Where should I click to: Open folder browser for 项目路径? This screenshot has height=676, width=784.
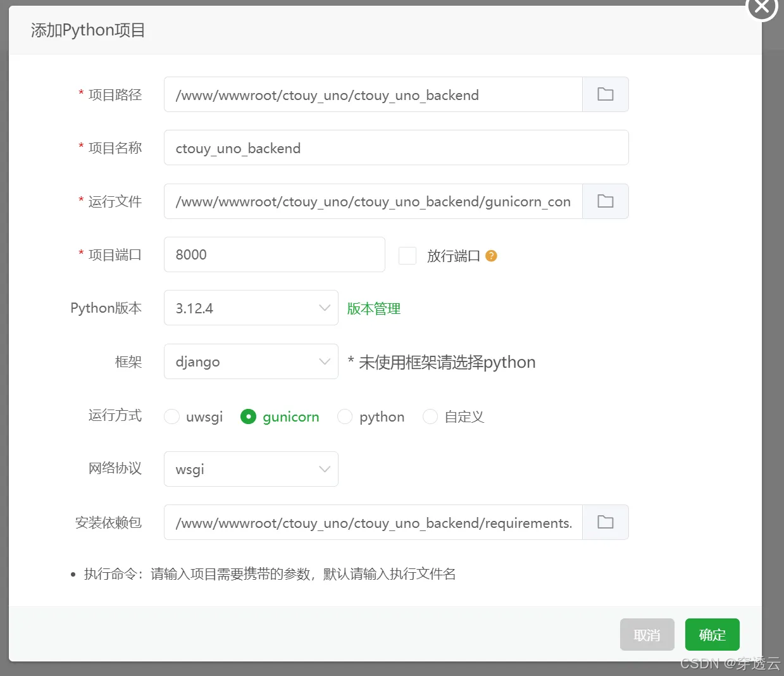coord(606,94)
